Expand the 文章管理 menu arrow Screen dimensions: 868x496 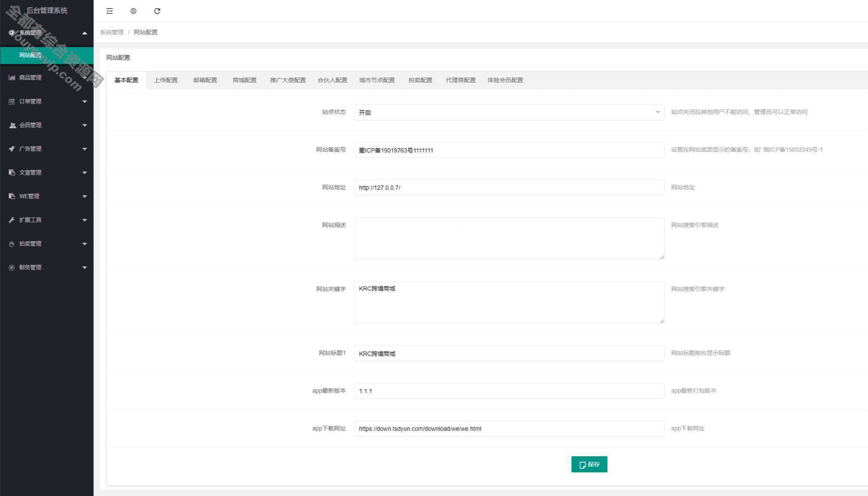coord(85,173)
